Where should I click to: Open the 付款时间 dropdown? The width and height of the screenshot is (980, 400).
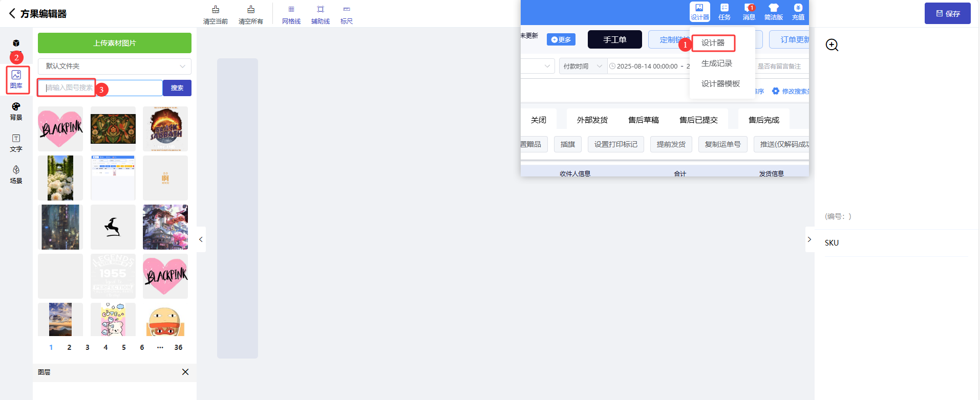[x=583, y=66]
